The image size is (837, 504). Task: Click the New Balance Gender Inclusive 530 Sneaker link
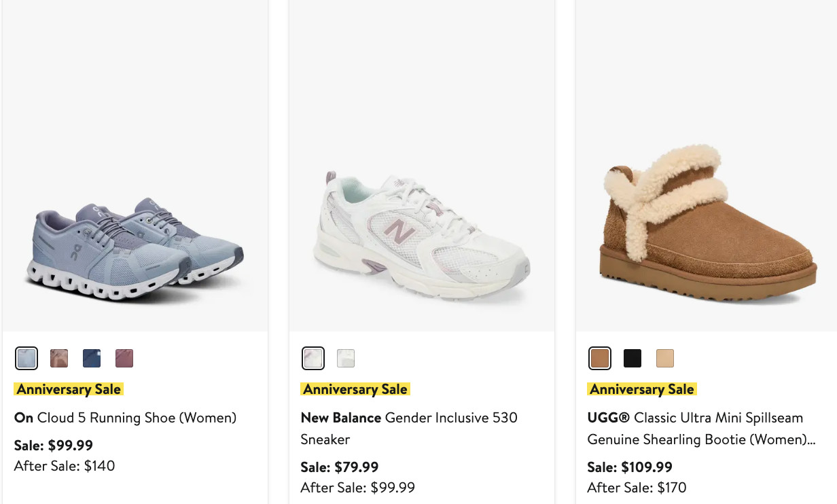tap(409, 428)
